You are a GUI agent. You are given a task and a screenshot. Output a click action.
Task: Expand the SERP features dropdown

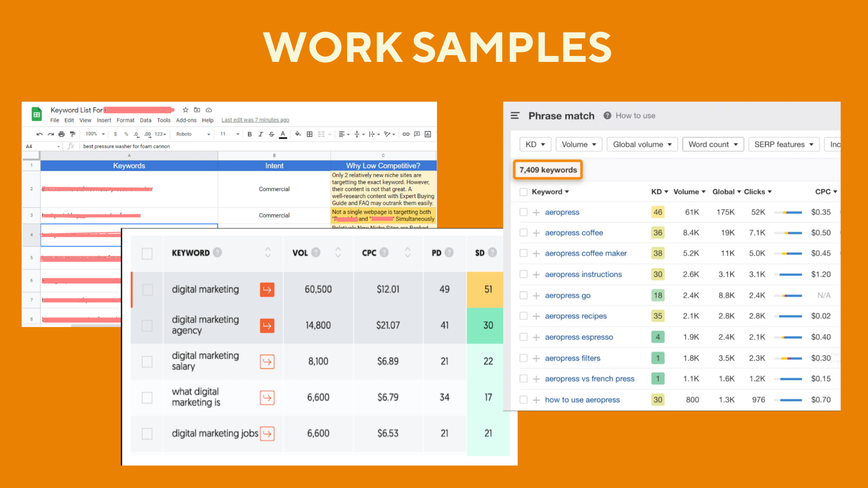[783, 145]
